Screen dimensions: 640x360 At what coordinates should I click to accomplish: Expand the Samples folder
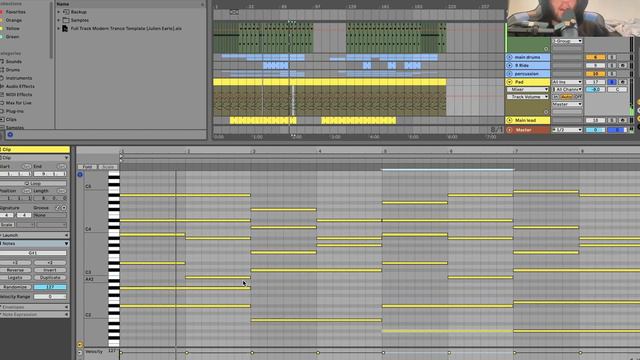point(58,20)
